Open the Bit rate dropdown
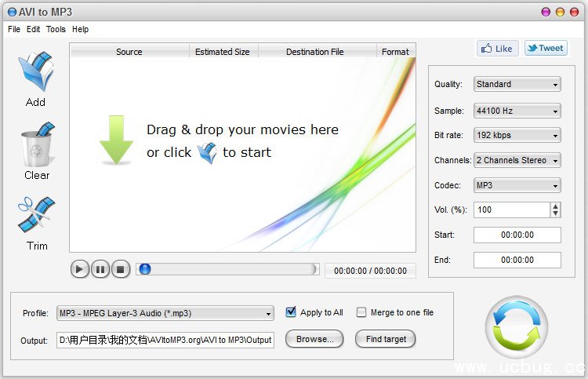This screenshot has height=379, width=588. (x=517, y=135)
